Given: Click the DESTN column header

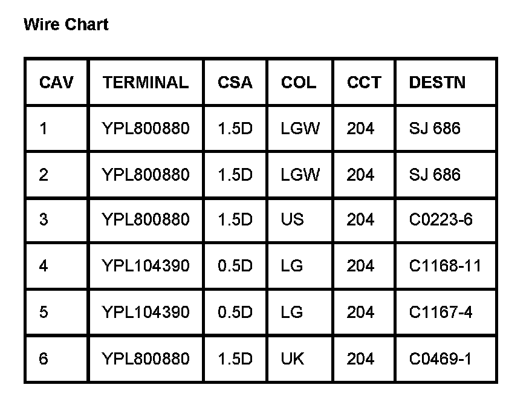Looking at the screenshot, I should [x=437, y=82].
